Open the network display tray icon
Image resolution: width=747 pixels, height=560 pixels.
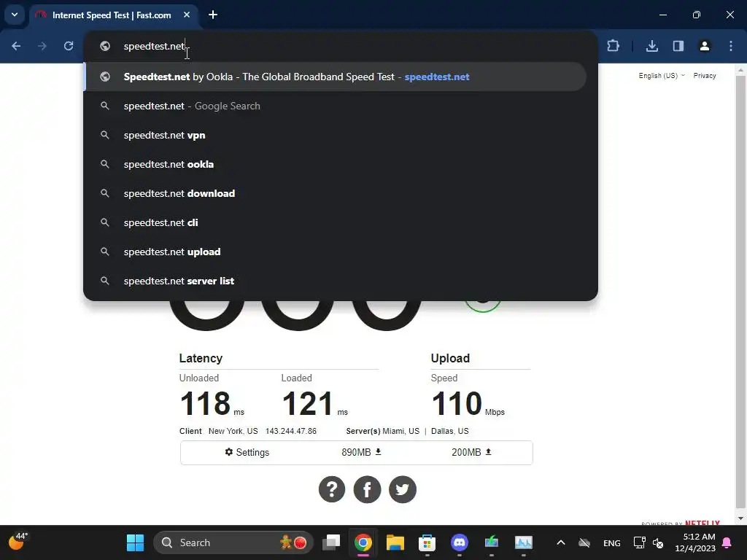[639, 542]
